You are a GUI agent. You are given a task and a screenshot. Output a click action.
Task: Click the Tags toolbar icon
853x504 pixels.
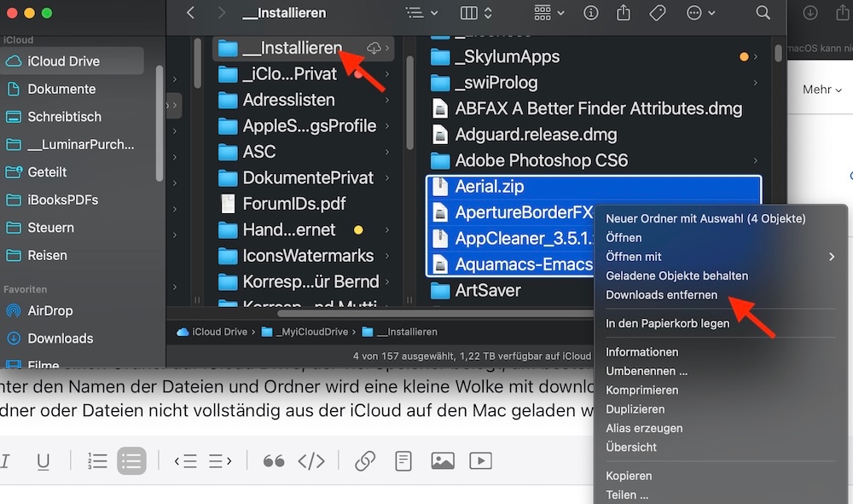pyautogui.click(x=657, y=13)
